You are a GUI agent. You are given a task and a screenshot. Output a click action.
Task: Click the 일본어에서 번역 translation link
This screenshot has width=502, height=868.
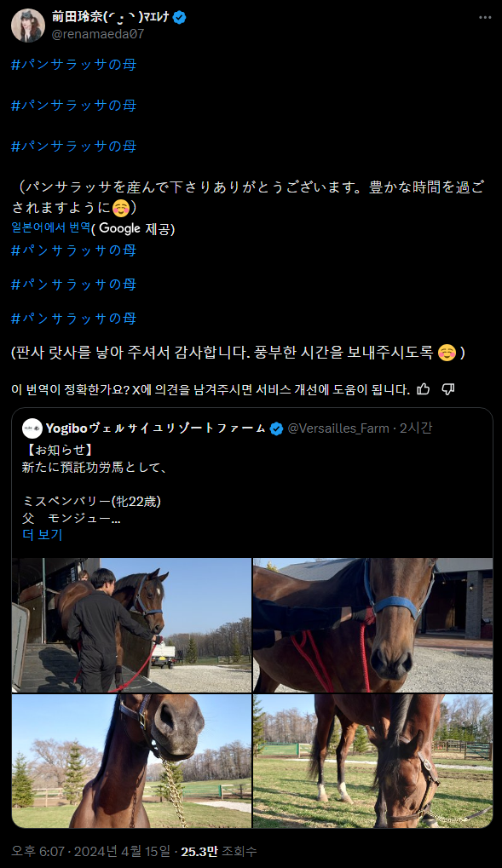click(51, 227)
